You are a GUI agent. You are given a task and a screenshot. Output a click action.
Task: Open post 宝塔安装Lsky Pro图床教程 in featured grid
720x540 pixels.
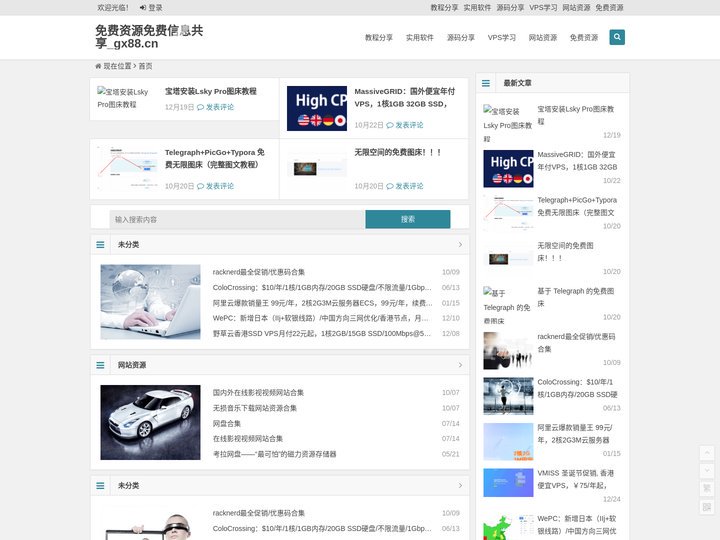210,91
